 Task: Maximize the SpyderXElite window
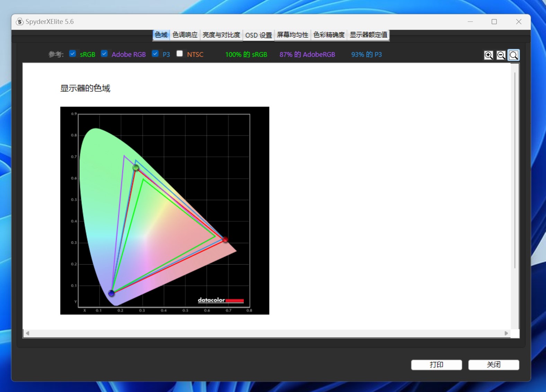click(494, 22)
